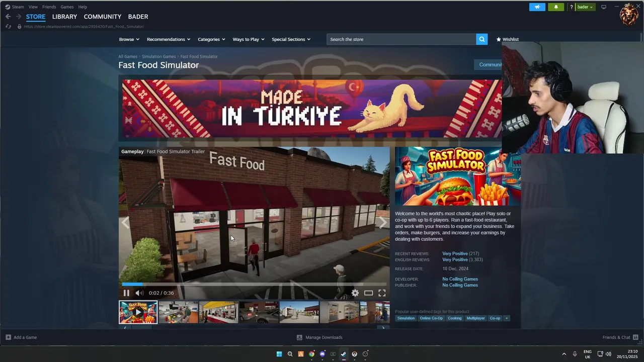Go to the STORE tab

coord(36,17)
